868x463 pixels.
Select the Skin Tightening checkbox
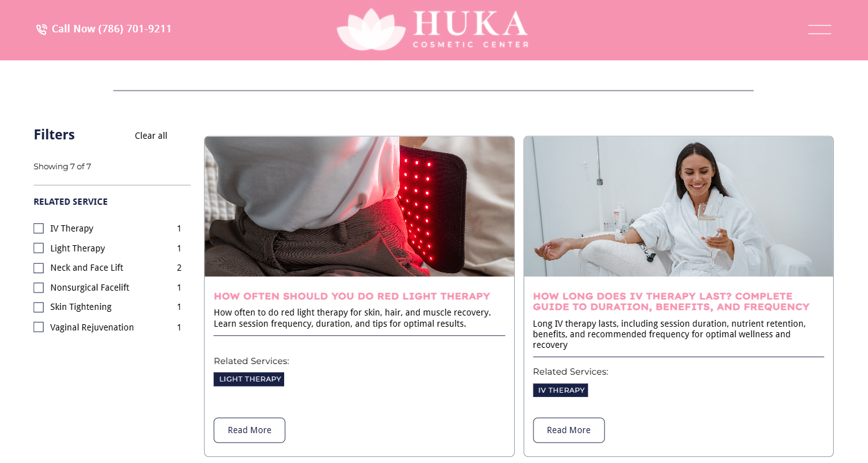coord(39,307)
